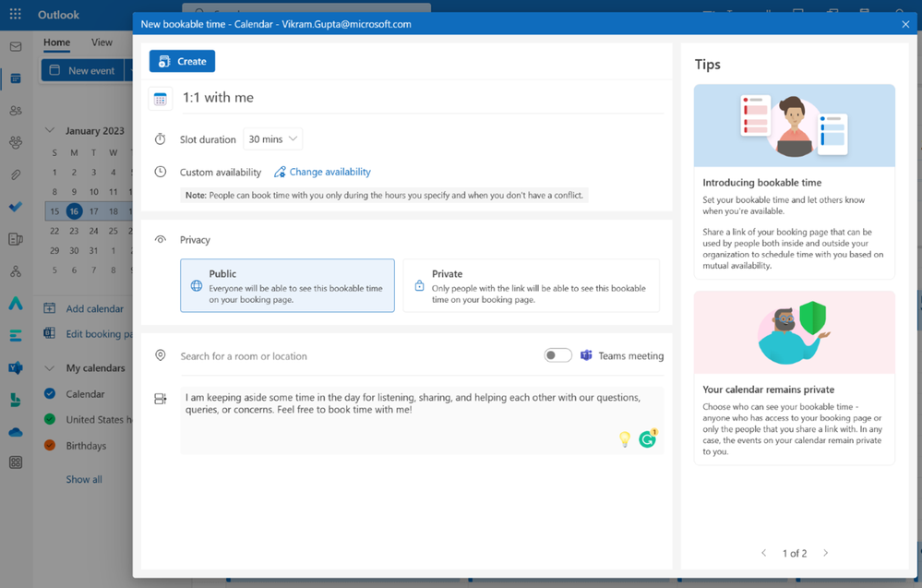Viewport: 922px width, 588px height.
Task: Click the Edit booking page icon
Action: [x=50, y=333]
